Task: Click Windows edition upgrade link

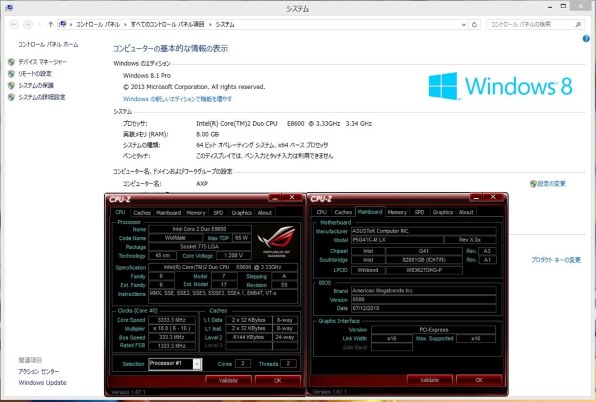Action: tap(178, 99)
